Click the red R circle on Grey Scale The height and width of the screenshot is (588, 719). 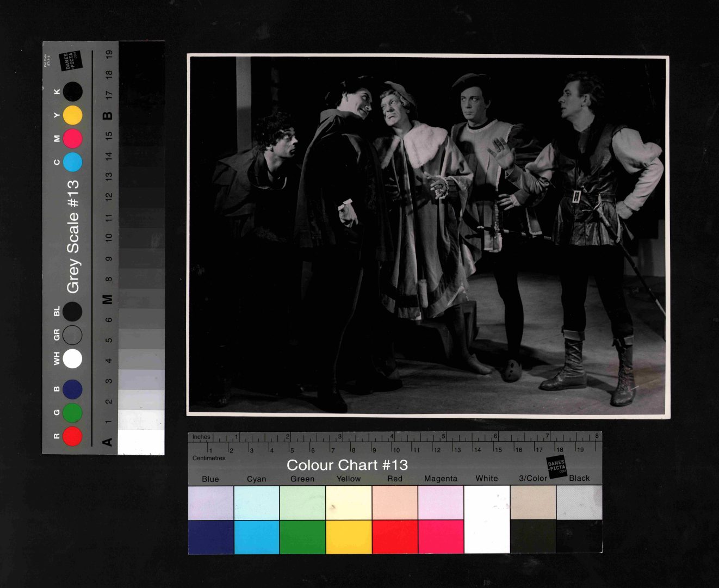[x=72, y=436]
